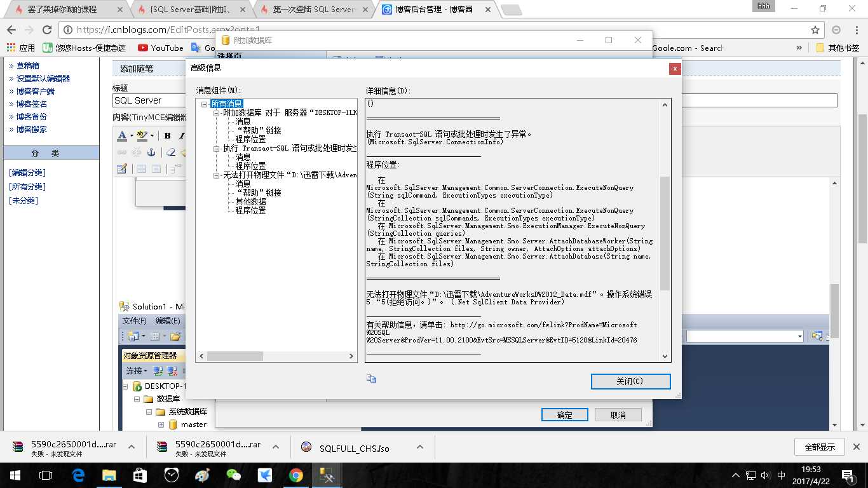Select 消息 under 无法打开物理文件 node
Viewport: 868px width, 488px height.
[x=243, y=184]
